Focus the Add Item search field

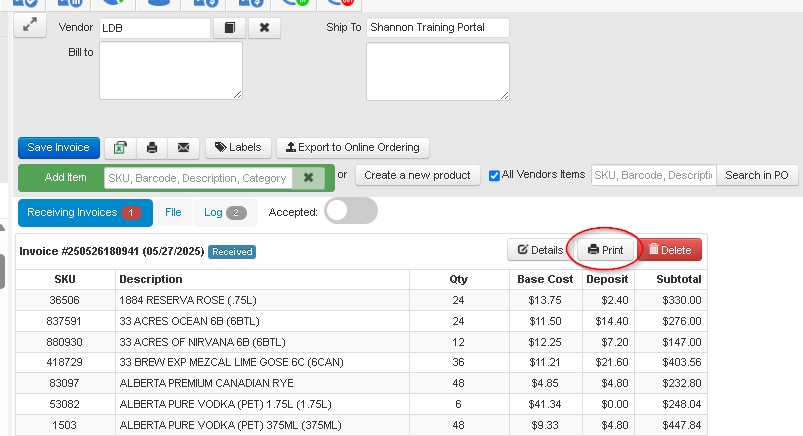(x=198, y=178)
